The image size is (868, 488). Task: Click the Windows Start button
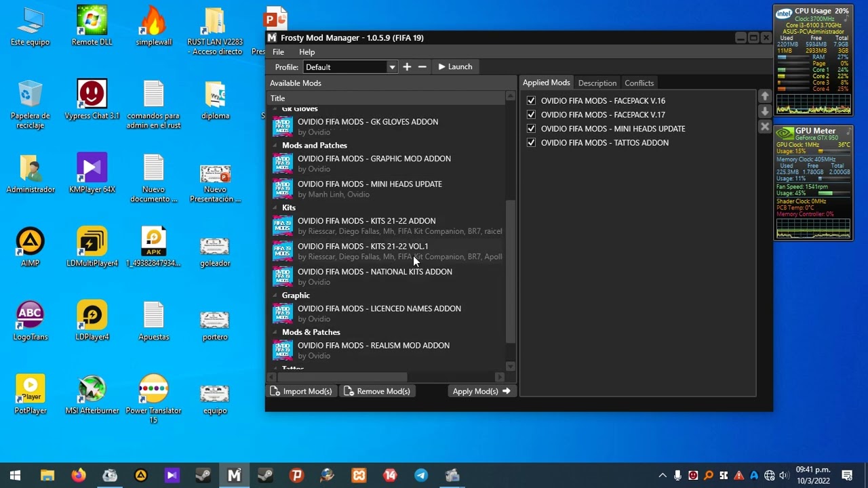(15, 475)
